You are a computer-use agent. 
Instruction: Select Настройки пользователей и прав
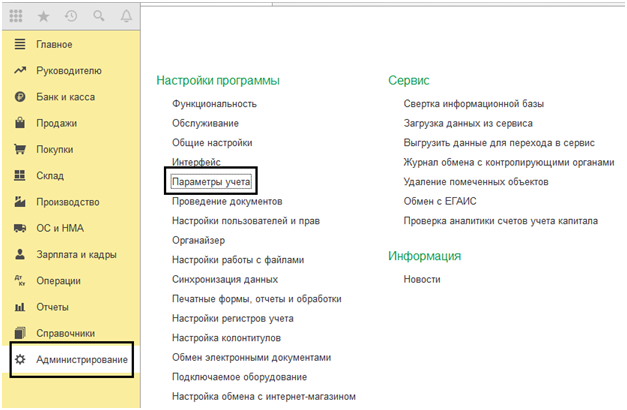[245, 221]
